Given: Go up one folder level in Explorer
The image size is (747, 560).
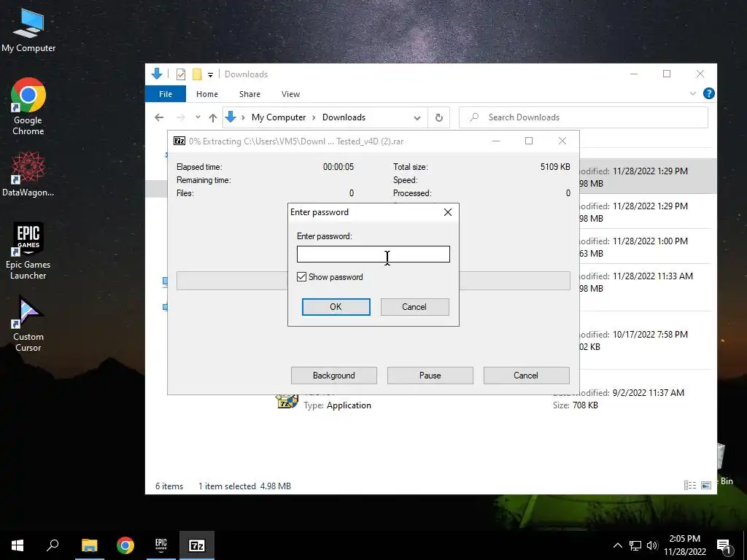Looking at the screenshot, I should coord(213,117).
